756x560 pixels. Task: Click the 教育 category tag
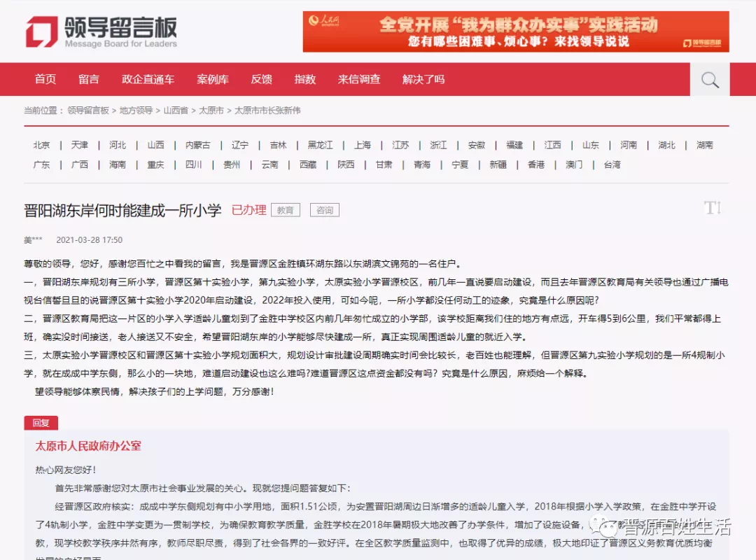coord(286,210)
